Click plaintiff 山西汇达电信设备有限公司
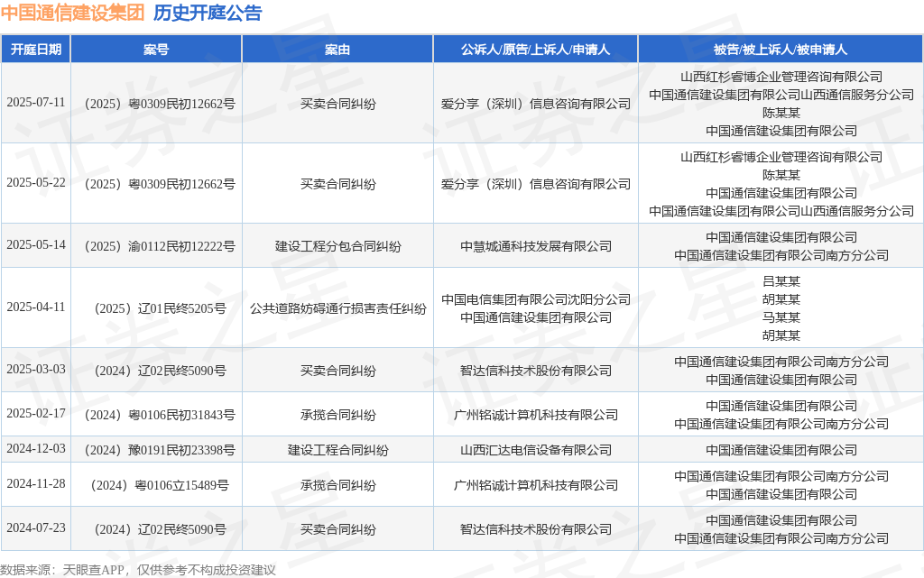The width and height of the screenshot is (924, 578). (536, 450)
